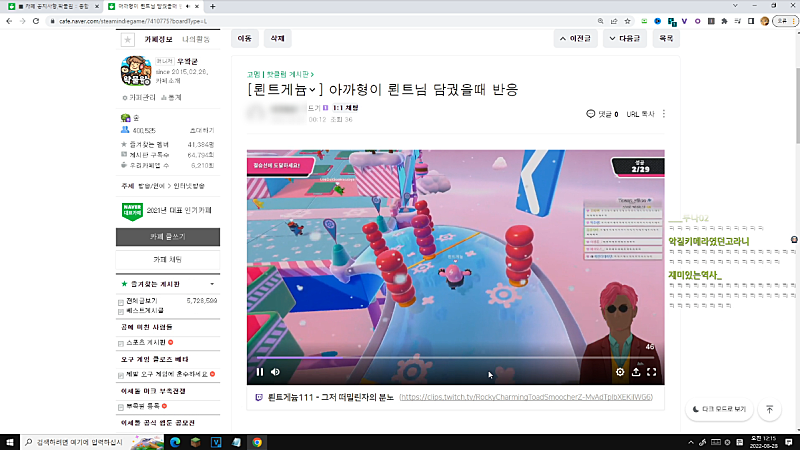Open the post's three-dot more menu

pos(664,114)
